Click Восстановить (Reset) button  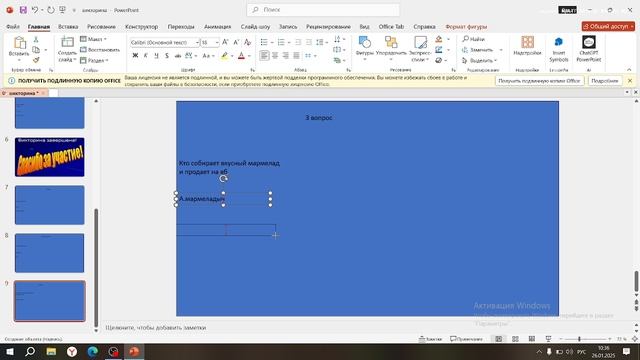(100, 50)
